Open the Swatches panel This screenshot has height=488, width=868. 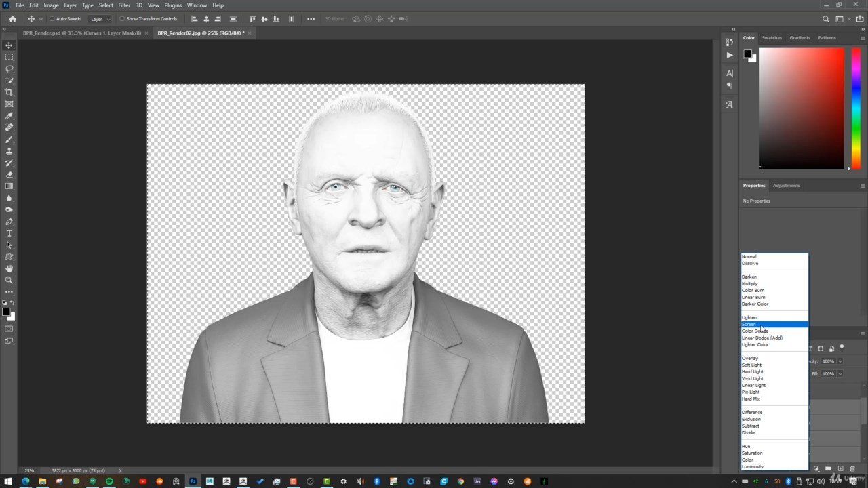(x=772, y=38)
